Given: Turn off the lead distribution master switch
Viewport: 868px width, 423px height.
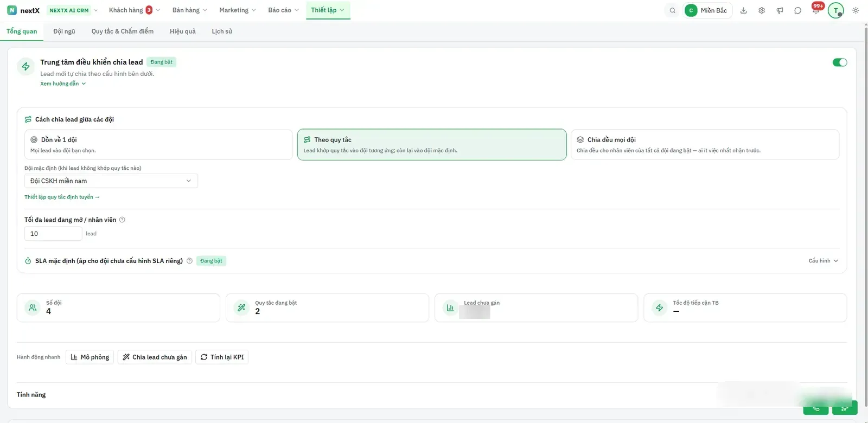Looking at the screenshot, I should point(840,62).
